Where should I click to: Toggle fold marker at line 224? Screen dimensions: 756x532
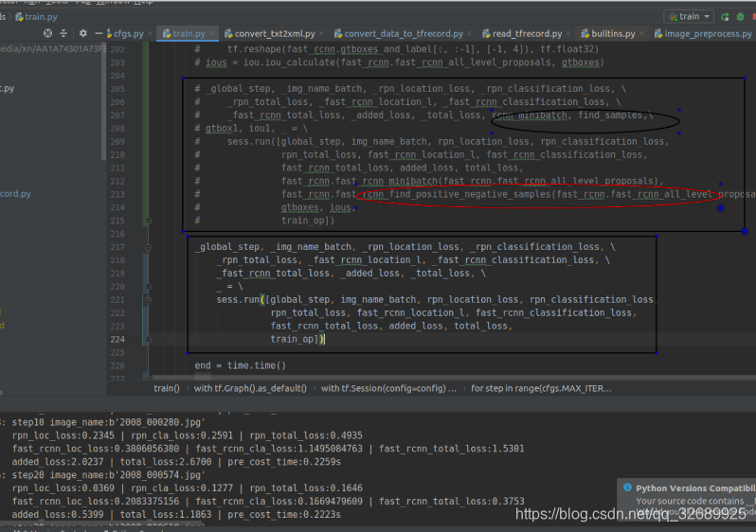149,339
